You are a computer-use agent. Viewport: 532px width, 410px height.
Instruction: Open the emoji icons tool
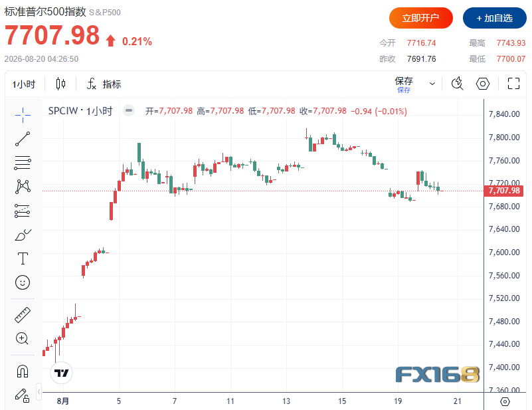pyautogui.click(x=23, y=282)
